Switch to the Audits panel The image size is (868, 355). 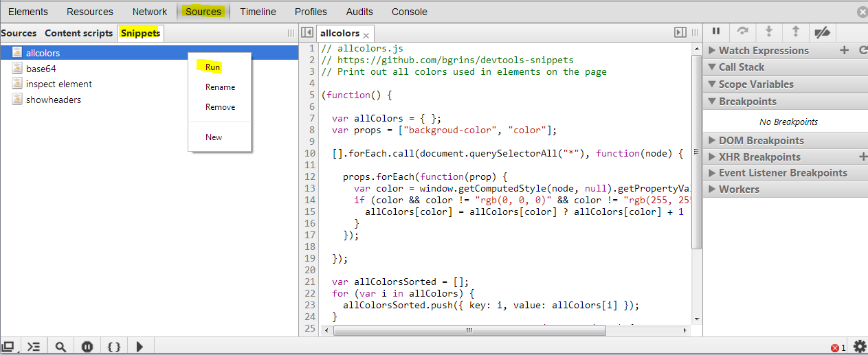click(x=359, y=12)
